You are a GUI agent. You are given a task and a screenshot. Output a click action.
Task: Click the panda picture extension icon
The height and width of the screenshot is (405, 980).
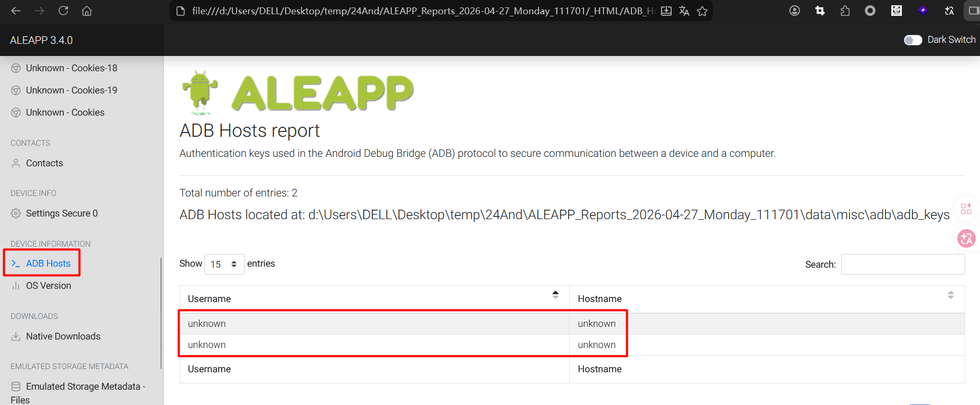point(897,11)
